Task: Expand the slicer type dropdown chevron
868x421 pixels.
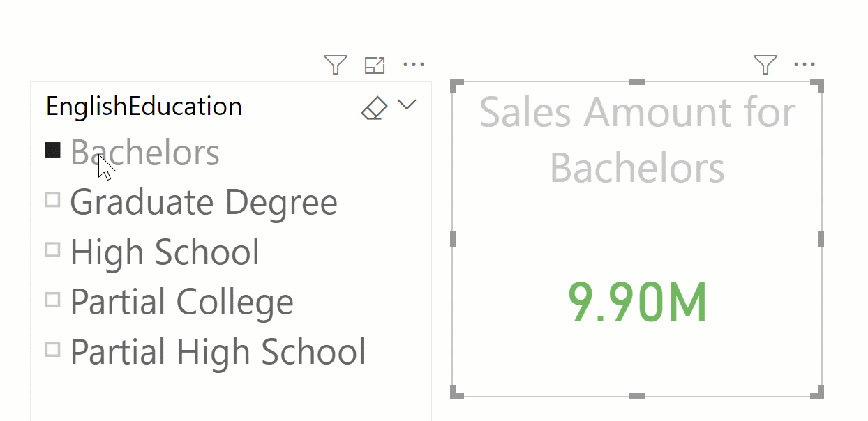Action: pos(406,105)
